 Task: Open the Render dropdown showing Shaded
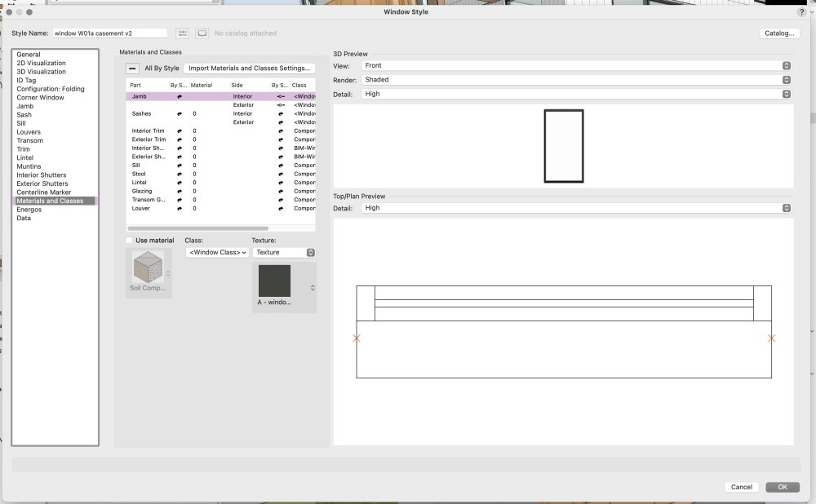[576, 80]
